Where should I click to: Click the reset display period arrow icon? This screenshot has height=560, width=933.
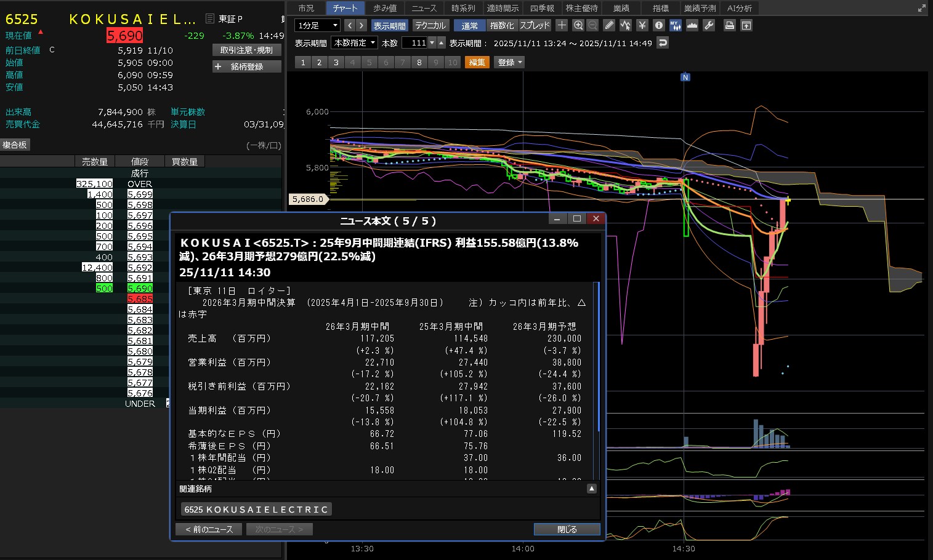(663, 43)
